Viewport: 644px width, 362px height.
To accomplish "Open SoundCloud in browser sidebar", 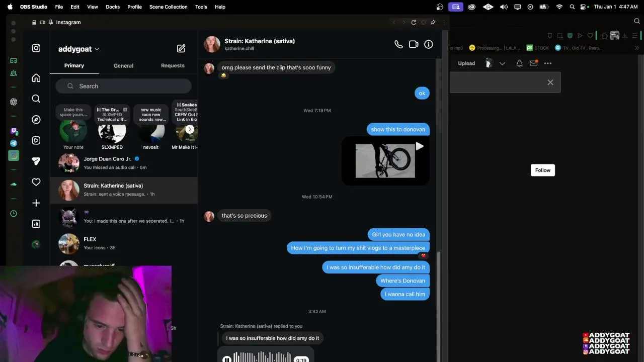I will coord(14,185).
